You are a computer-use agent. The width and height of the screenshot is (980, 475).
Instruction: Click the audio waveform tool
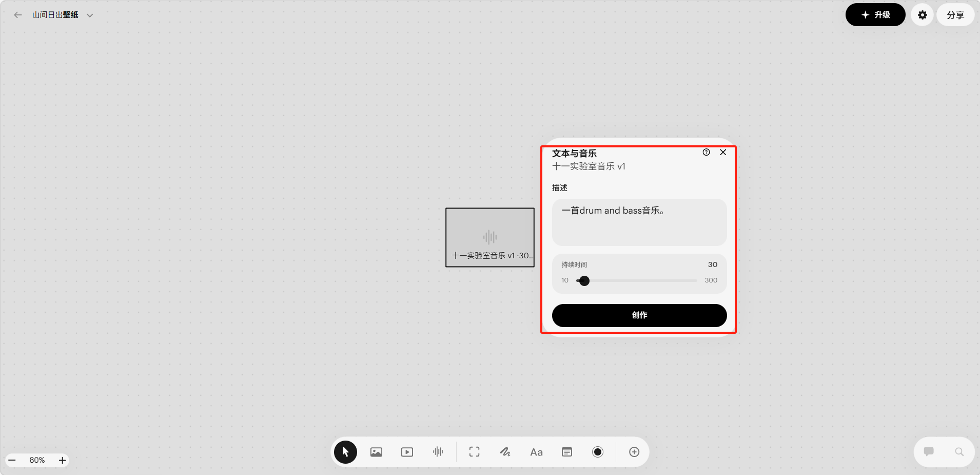438,452
